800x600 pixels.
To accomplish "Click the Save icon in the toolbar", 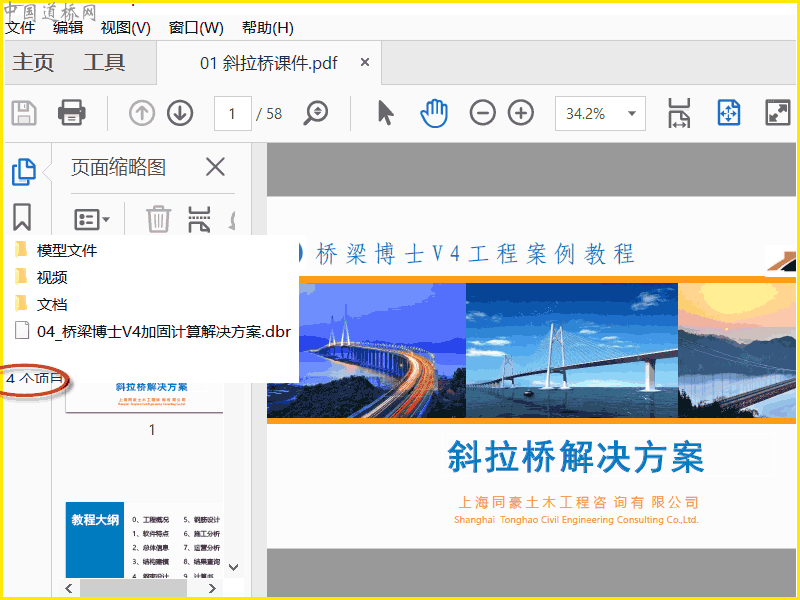I will click(x=24, y=113).
